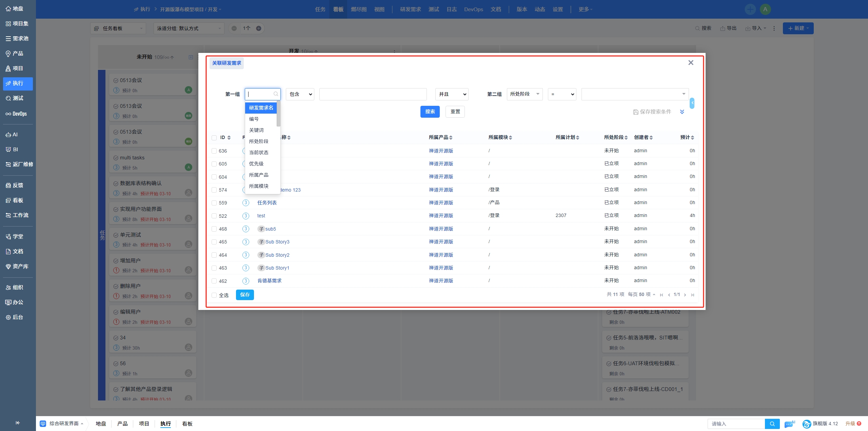
Task: Open the second group 所处阶段 dropdown
Action: pos(525,94)
